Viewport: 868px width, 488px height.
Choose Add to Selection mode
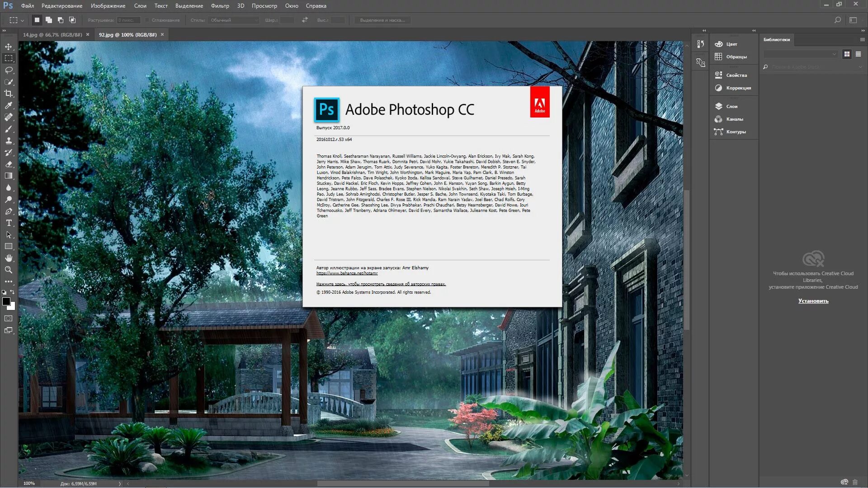(49, 20)
